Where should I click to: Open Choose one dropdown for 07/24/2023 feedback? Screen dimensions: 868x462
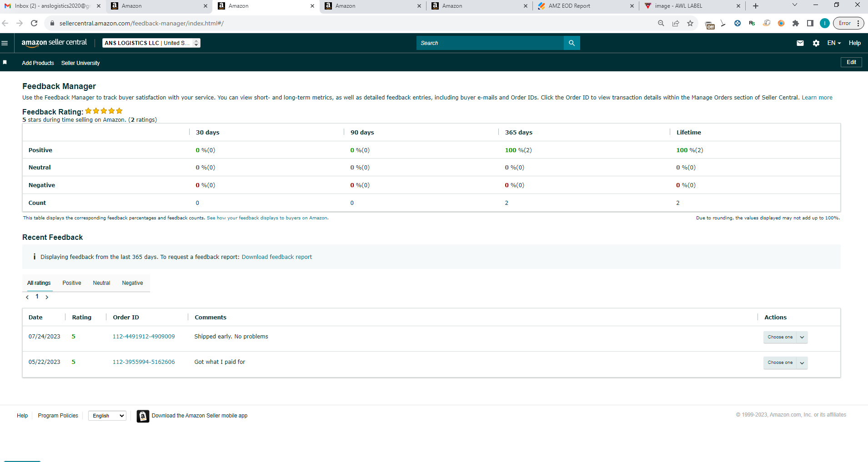tap(785, 337)
